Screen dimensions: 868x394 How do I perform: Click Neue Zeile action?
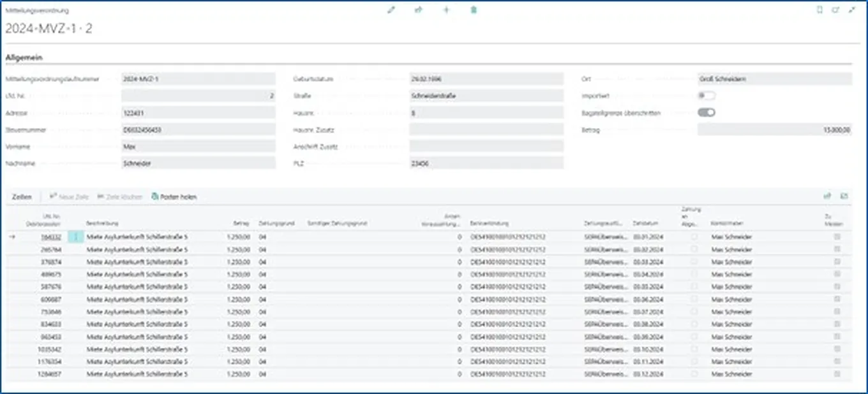(x=69, y=197)
